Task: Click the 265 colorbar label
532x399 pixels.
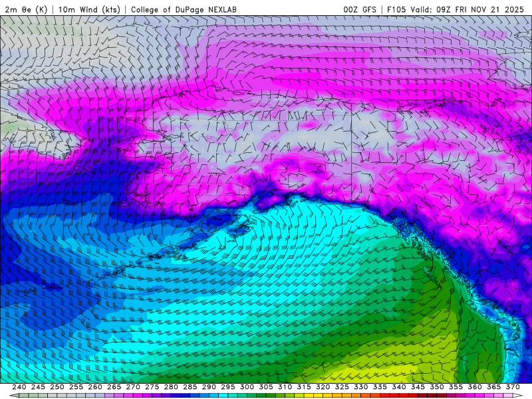Action: (114, 387)
